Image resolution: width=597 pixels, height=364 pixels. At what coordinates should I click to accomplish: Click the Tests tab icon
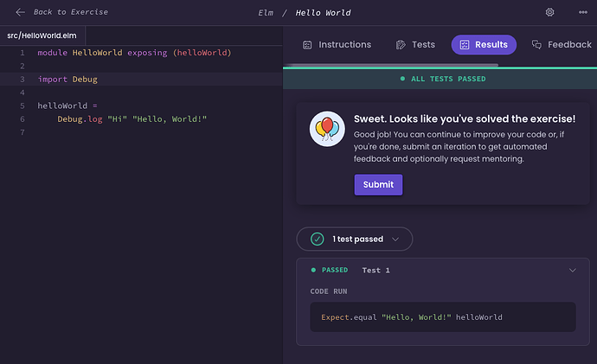pos(401,45)
